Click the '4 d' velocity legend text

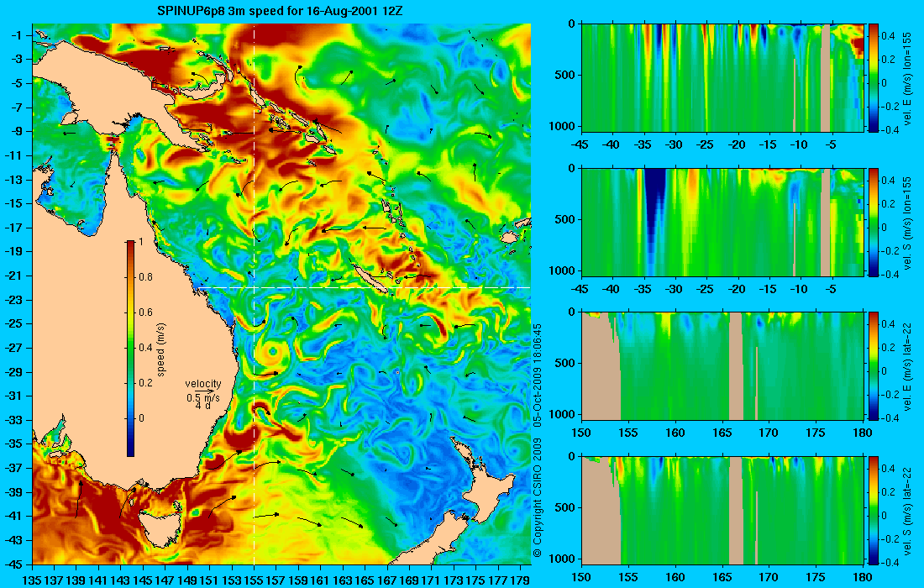[x=202, y=406]
